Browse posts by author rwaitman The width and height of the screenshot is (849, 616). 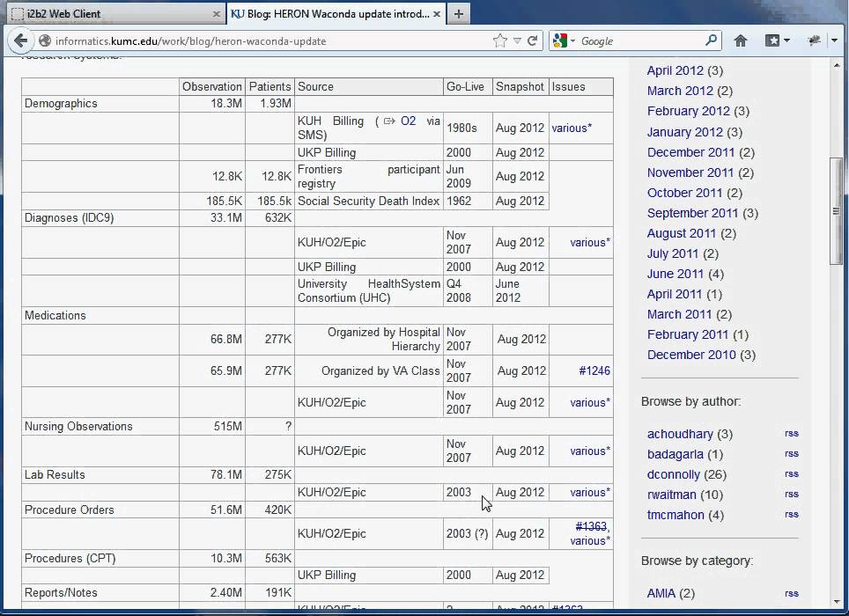coord(671,495)
